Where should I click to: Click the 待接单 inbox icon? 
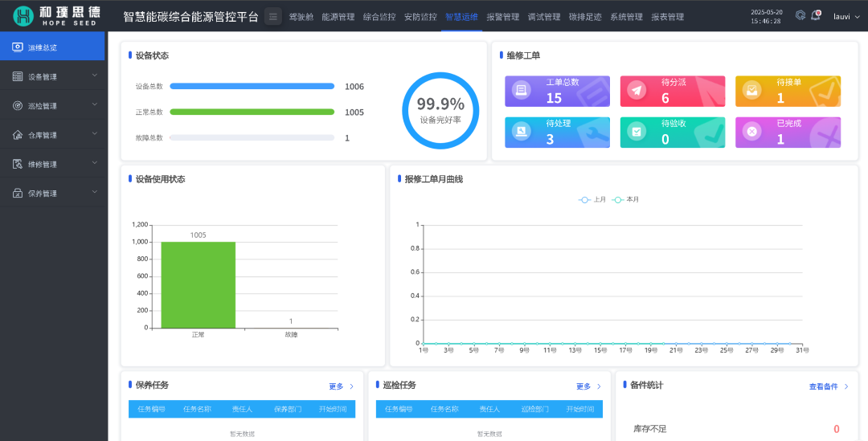point(751,91)
